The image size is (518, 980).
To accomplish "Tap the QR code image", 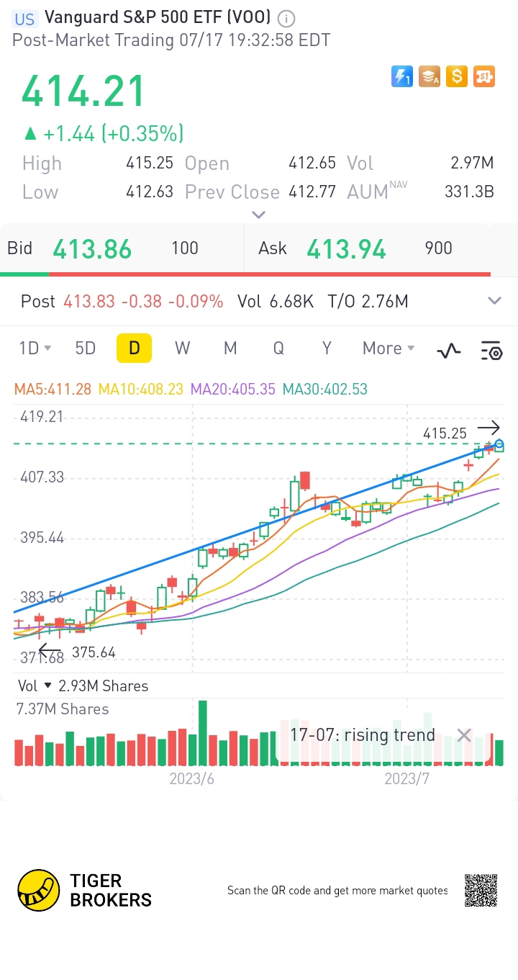I will coord(481,891).
